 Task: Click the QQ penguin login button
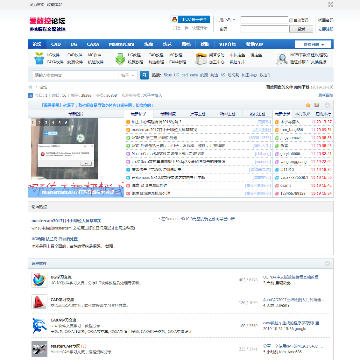(x=191, y=19)
